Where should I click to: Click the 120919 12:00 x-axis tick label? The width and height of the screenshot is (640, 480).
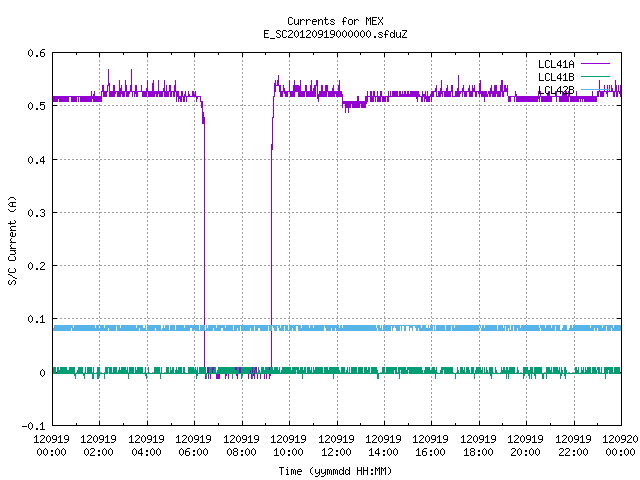point(336,446)
